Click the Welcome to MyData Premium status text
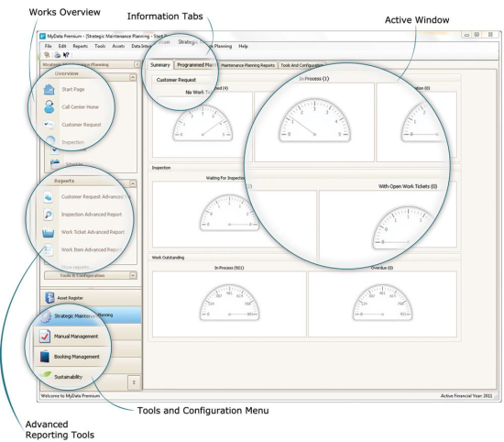 (71, 395)
